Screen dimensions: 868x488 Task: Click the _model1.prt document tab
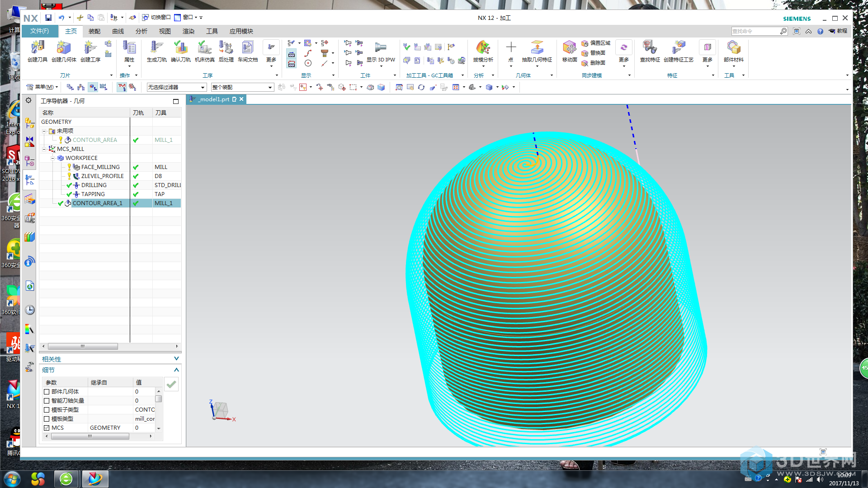click(217, 99)
